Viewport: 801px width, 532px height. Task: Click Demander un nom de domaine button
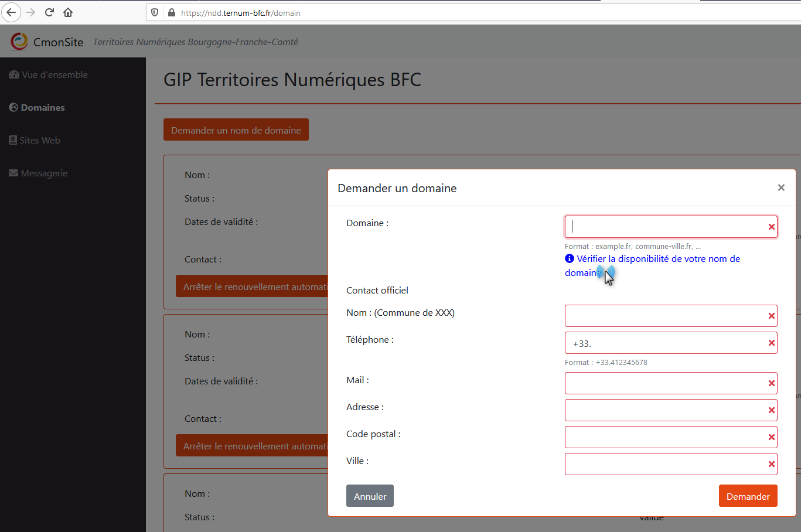236,130
